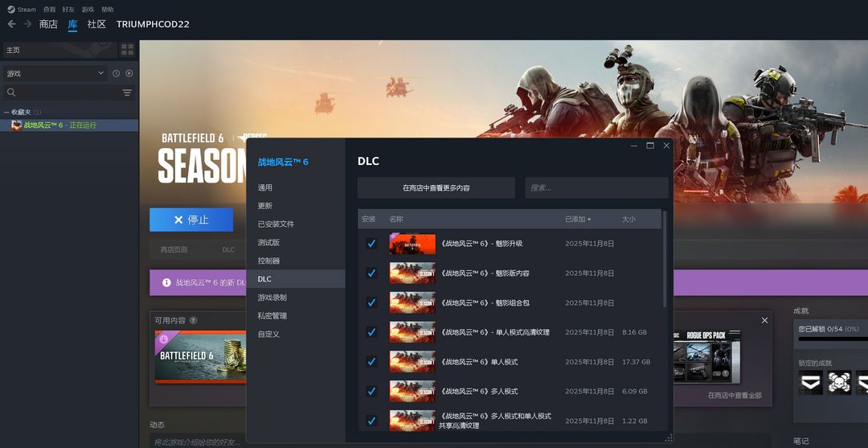The height and width of the screenshot is (448, 868).
Task: Select 已安装文件 in properties sidebar
Action: 276,224
